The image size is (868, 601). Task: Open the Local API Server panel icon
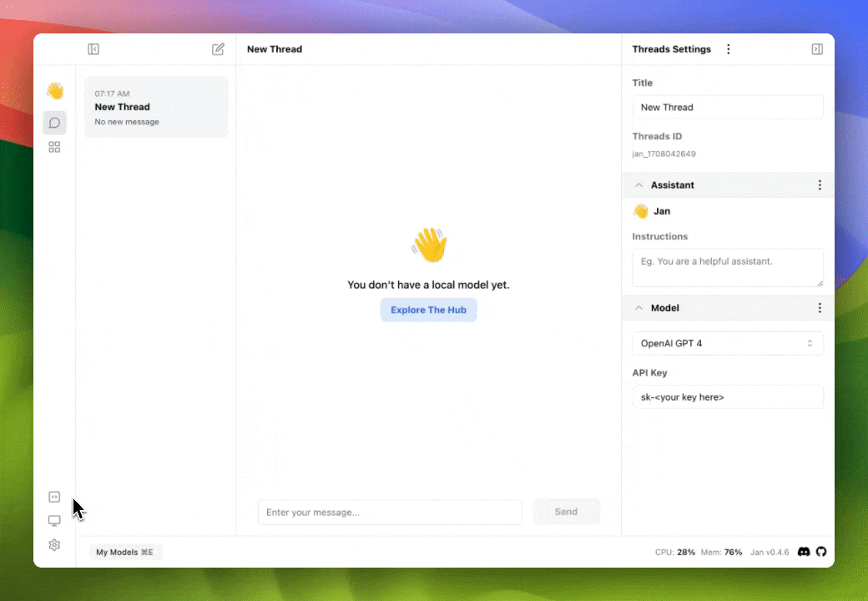(54, 497)
